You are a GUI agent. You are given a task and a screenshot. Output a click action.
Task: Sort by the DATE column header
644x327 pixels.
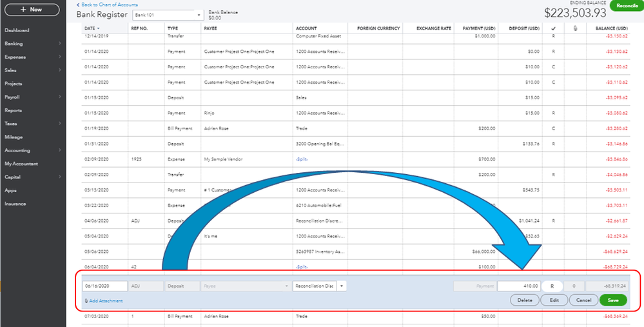click(92, 28)
